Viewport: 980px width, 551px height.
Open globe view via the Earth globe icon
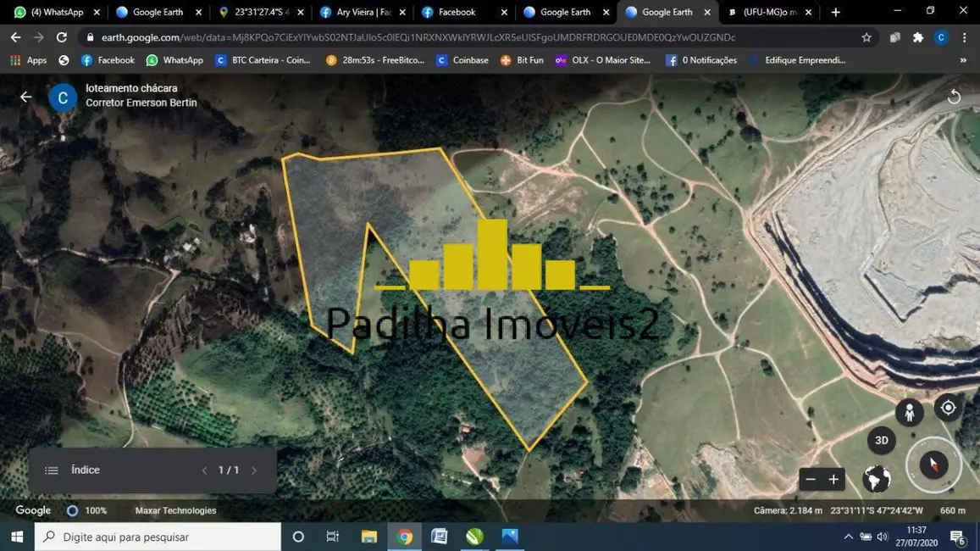point(876,479)
